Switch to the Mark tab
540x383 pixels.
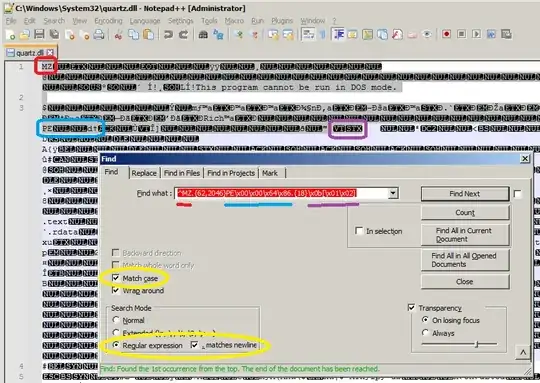tap(270, 173)
